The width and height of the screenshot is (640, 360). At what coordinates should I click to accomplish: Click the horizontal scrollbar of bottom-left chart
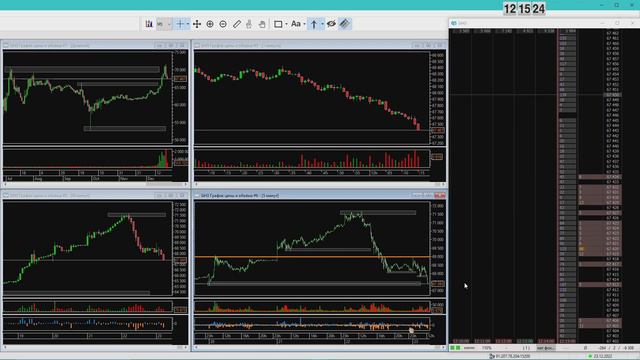[x=95, y=347]
